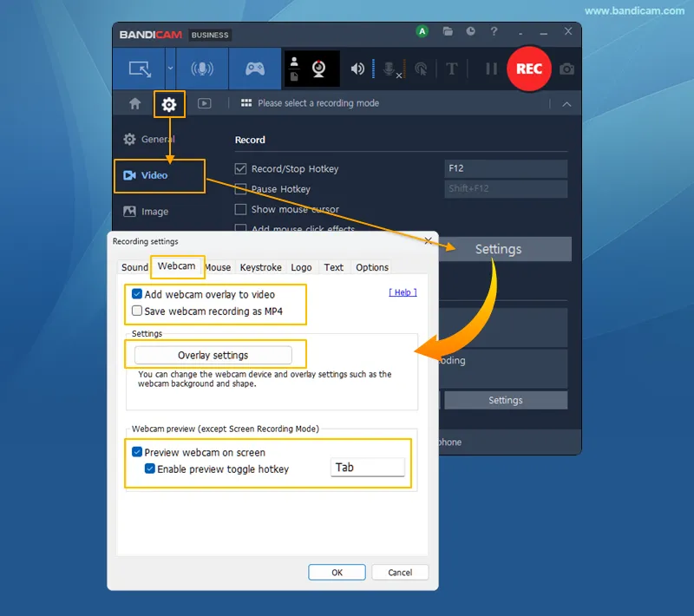The height and width of the screenshot is (616, 694).
Task: Go to Home tab icon
Action: (x=135, y=103)
